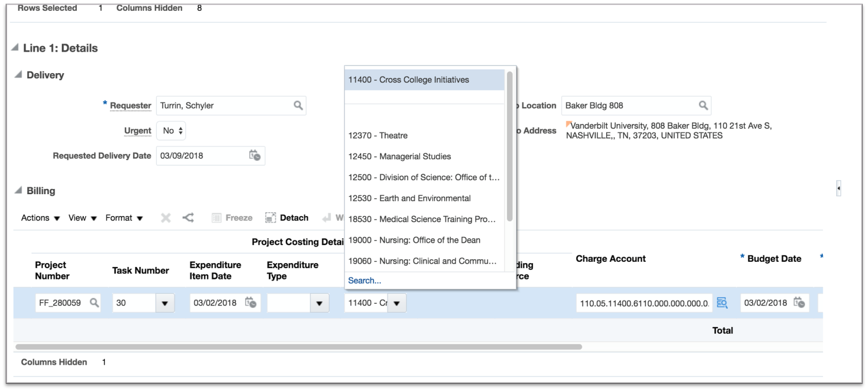Click the Requester search magnifier icon

click(298, 105)
